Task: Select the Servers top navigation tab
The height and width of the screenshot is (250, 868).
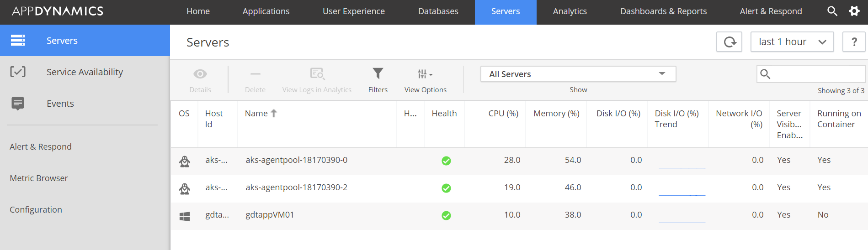Action: 506,11
